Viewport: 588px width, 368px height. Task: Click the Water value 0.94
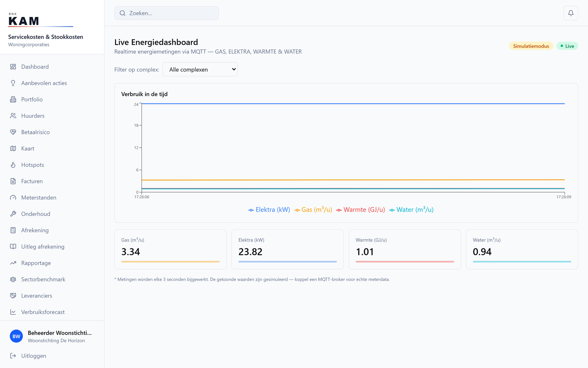(482, 252)
